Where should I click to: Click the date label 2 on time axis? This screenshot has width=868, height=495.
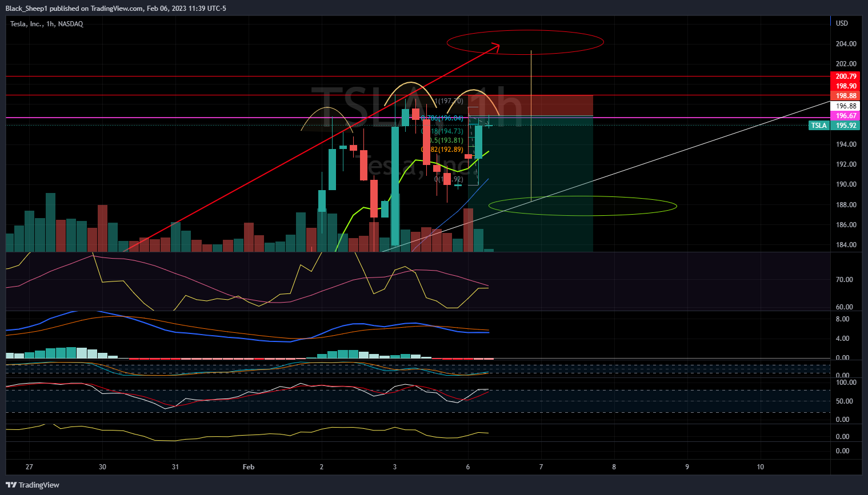(322, 467)
